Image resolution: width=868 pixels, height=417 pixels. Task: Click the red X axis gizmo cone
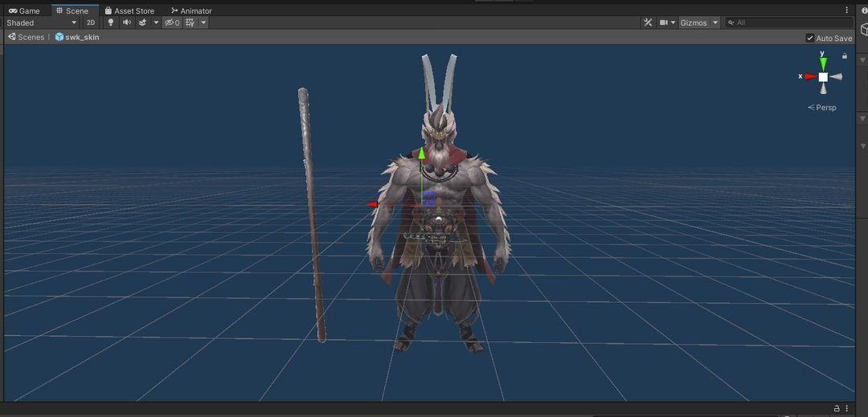click(810, 76)
